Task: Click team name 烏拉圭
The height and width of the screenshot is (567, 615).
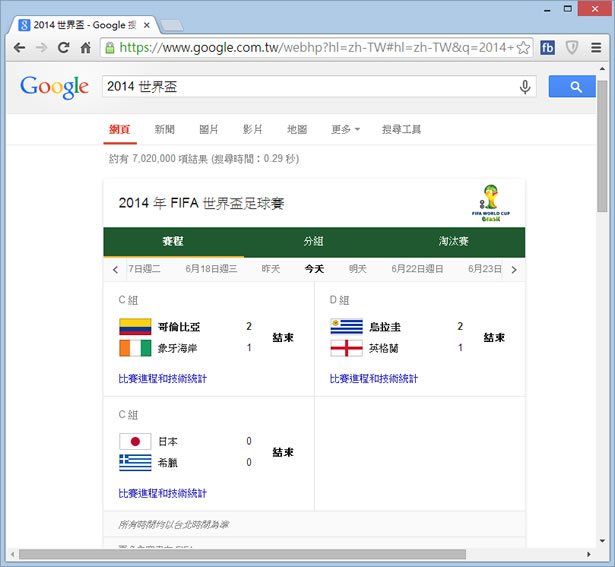Action: 385,327
